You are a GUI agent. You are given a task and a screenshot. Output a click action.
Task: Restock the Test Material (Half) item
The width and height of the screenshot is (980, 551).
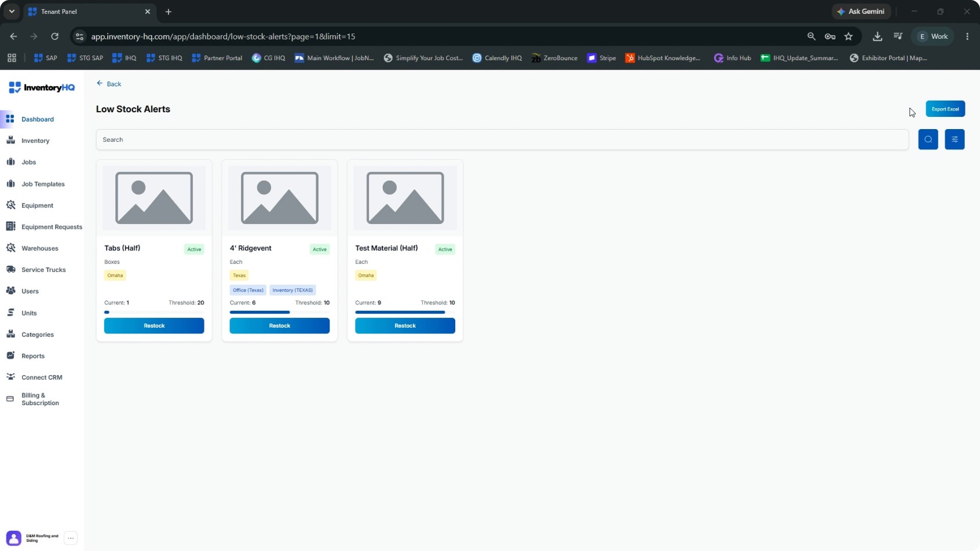click(x=405, y=326)
